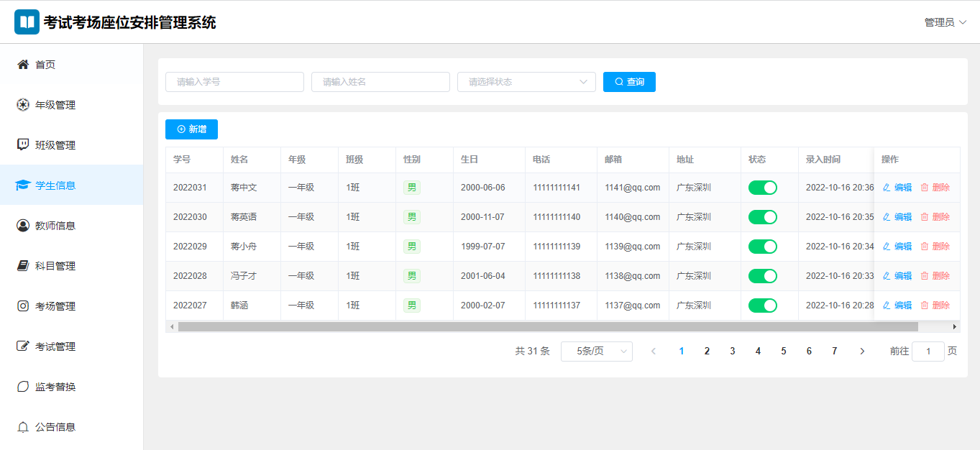Viewport: 980px width, 450px height.
Task: Click the class management (班级管理) icon
Action: [x=23, y=145]
